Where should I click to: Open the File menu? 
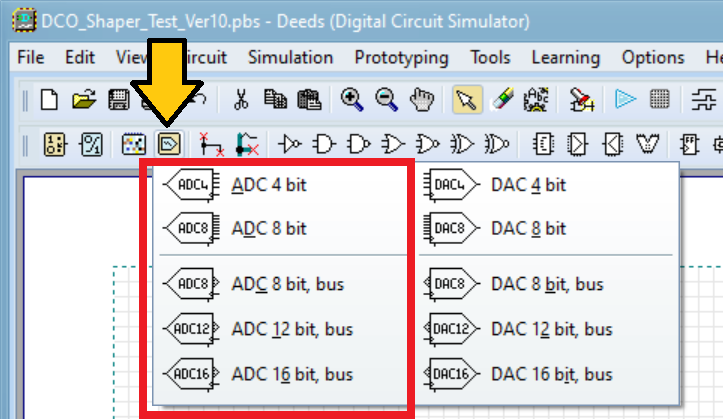pyautogui.click(x=30, y=58)
